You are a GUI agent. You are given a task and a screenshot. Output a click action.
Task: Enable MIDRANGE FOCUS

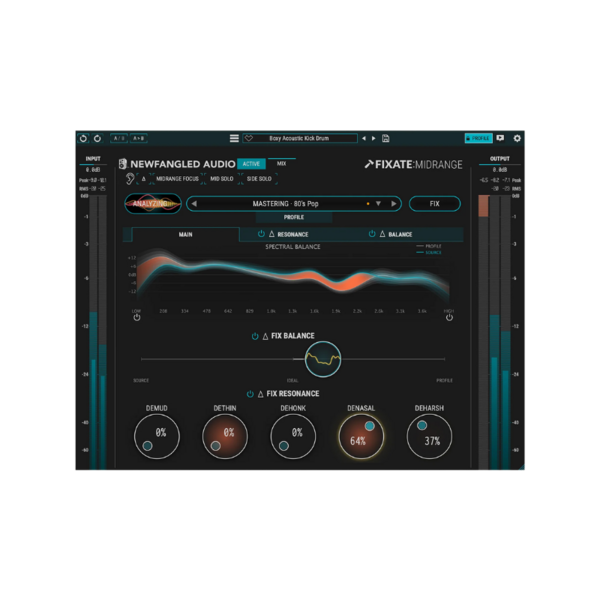177,179
